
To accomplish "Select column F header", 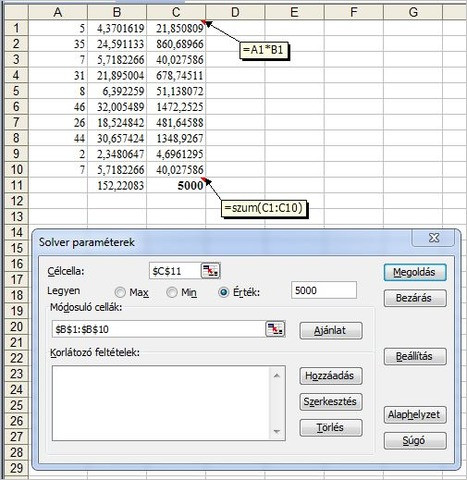I will [x=354, y=12].
